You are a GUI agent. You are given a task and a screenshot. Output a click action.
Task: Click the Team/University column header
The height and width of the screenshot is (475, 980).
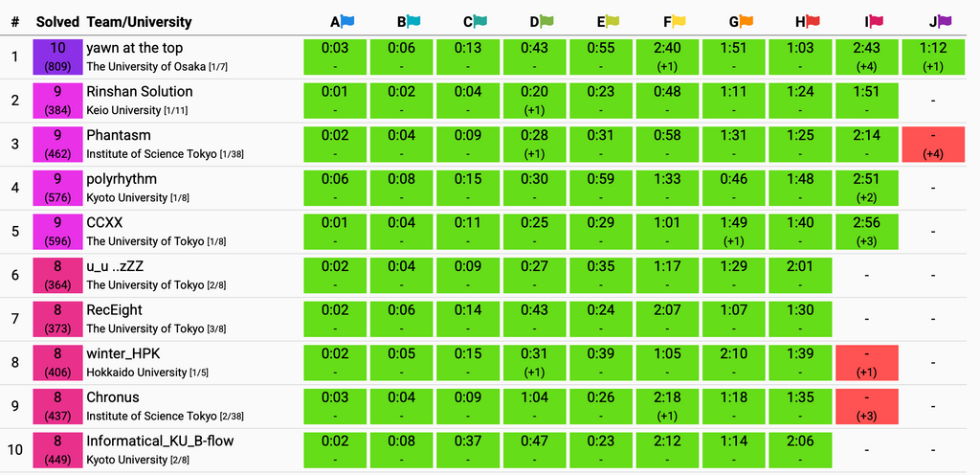[139, 22]
